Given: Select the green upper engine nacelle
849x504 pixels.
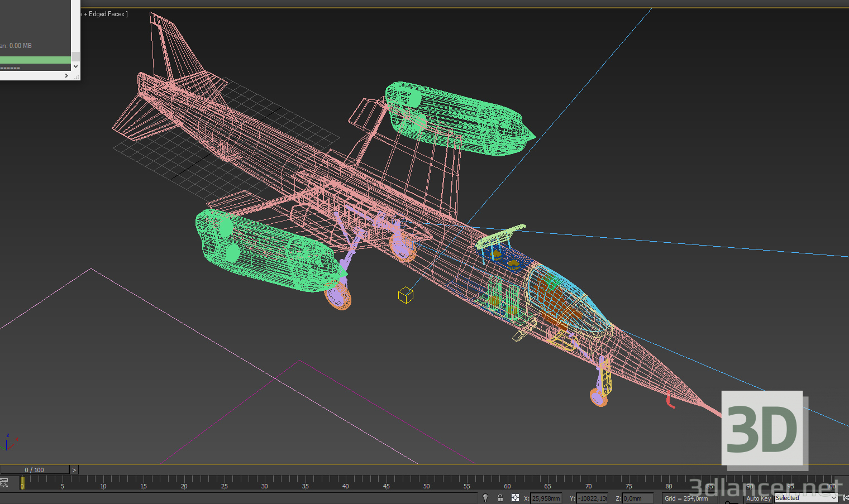Looking at the screenshot, I should [x=458, y=118].
